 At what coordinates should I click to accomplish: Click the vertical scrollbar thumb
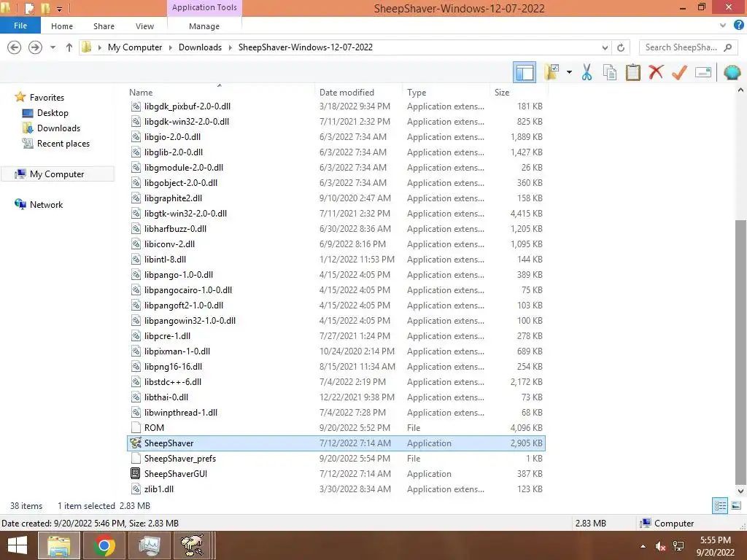coord(740,351)
